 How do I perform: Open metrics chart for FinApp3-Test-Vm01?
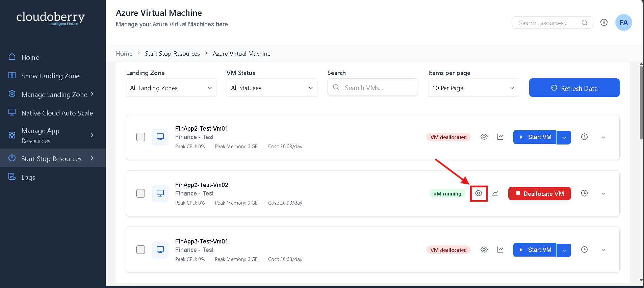coord(500,250)
